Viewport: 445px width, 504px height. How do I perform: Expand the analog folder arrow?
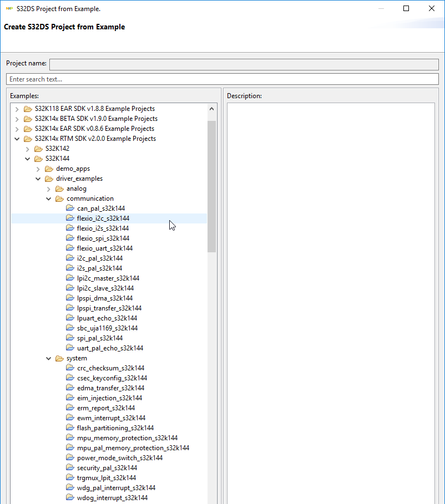pos(49,189)
